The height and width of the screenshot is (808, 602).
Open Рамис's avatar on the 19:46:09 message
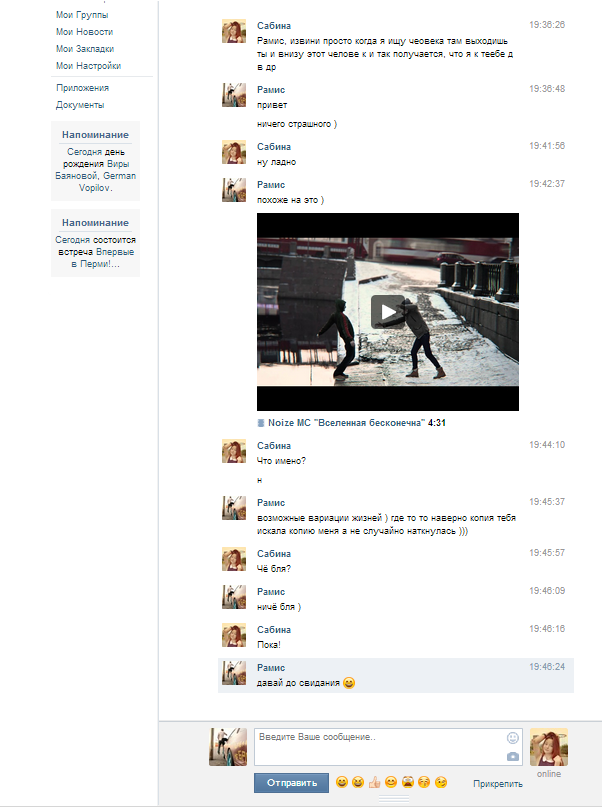[234, 597]
